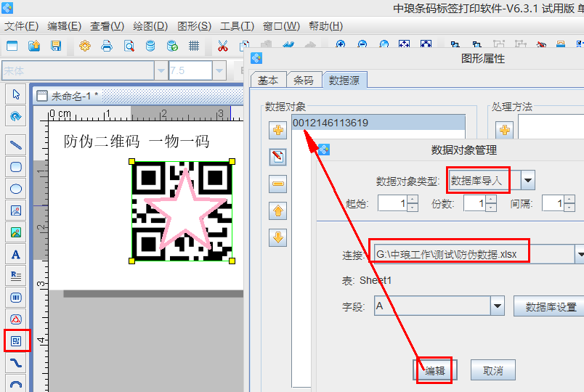The height and width of the screenshot is (392, 584).
Task: Click the 数据库设置 button
Action: pos(551,307)
